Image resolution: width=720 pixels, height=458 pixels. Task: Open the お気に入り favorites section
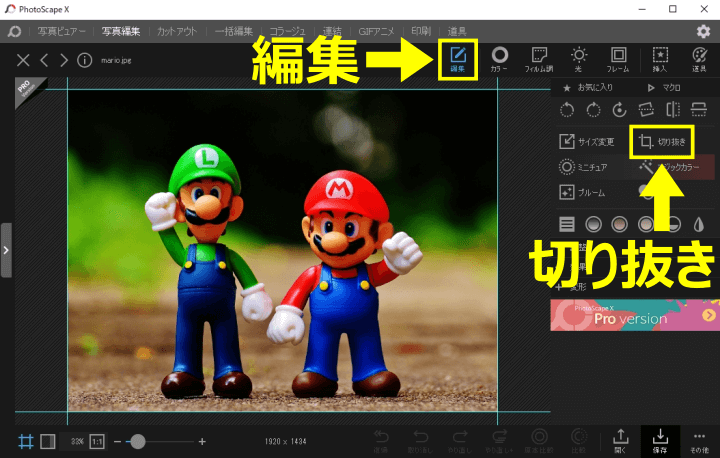coord(588,87)
